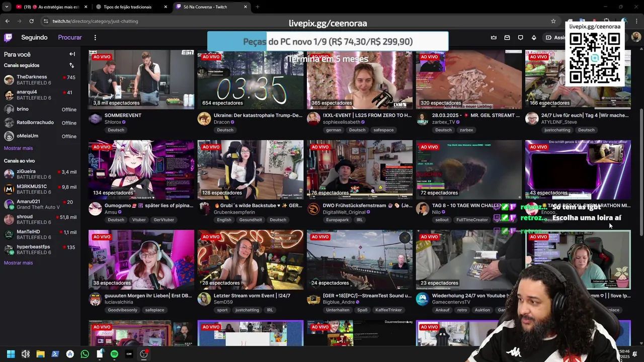Open luciavalchiria 38 espectadores thumbnail
This screenshot has height=362, width=644.
(x=141, y=259)
